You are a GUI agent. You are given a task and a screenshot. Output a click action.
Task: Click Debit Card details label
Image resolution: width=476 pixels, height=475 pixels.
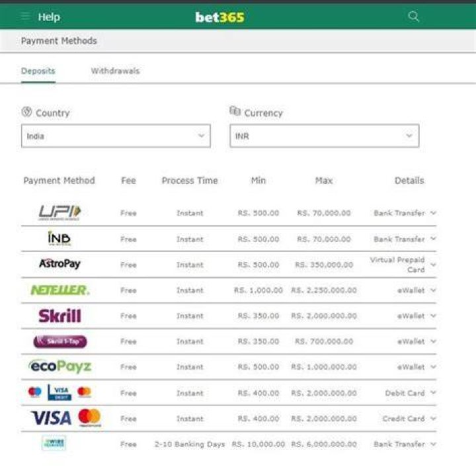click(405, 393)
